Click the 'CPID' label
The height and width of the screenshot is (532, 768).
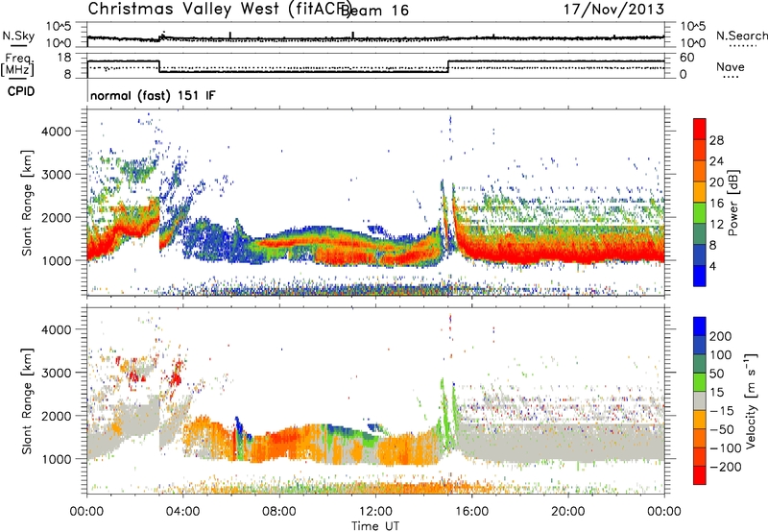[x=21, y=91]
